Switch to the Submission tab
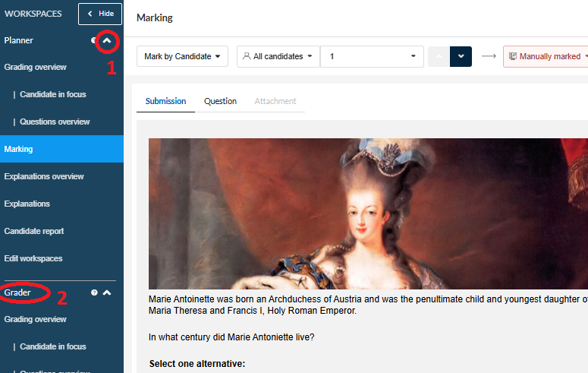 165,101
